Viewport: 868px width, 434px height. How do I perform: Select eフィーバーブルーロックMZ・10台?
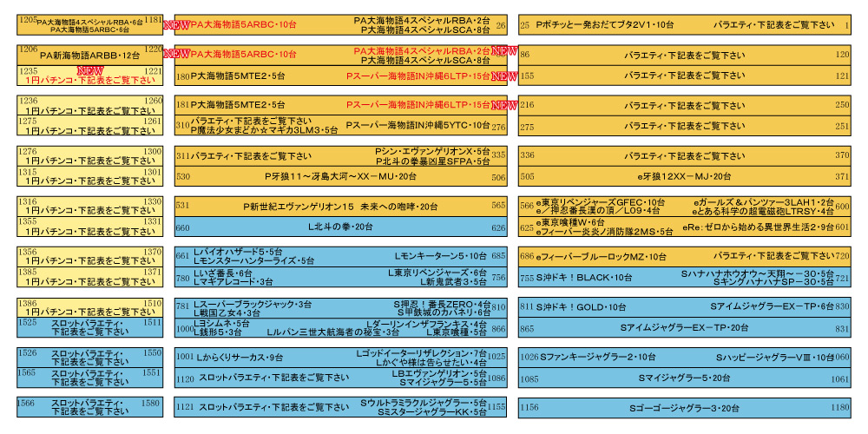[x=601, y=257]
